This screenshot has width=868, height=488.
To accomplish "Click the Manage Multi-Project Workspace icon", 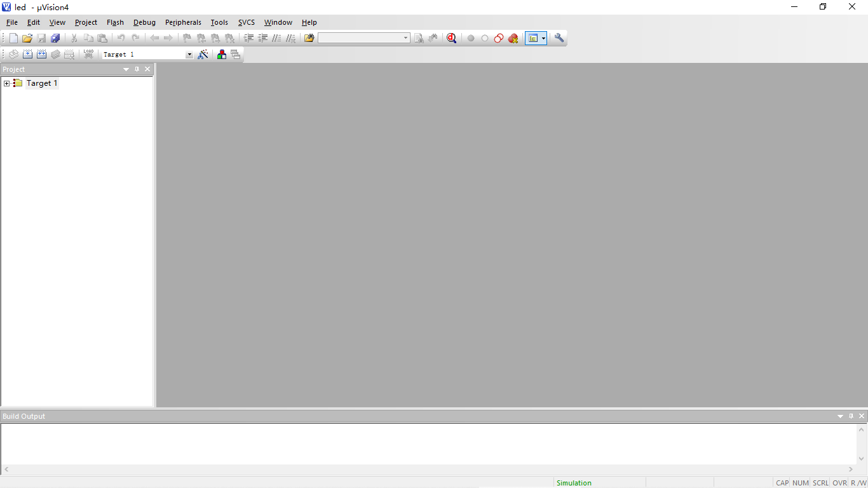I will click(x=236, y=55).
